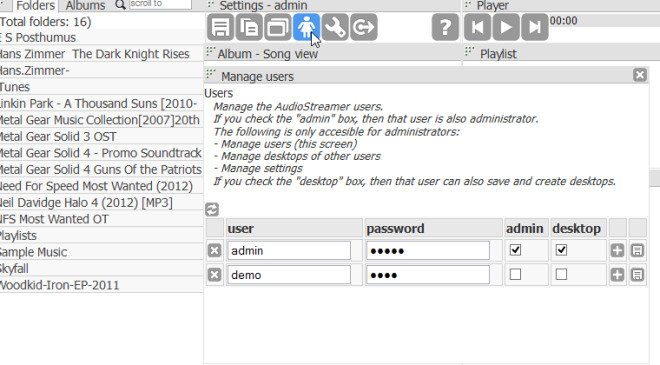Edit the admin password field
Screen dimensions: 660x365
[428, 250]
